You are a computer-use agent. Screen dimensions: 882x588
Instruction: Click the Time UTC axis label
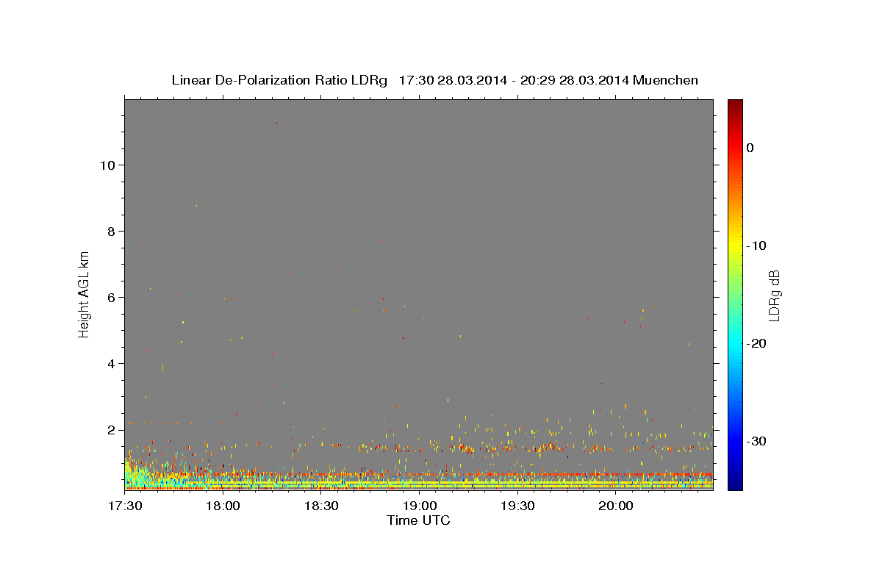click(418, 520)
